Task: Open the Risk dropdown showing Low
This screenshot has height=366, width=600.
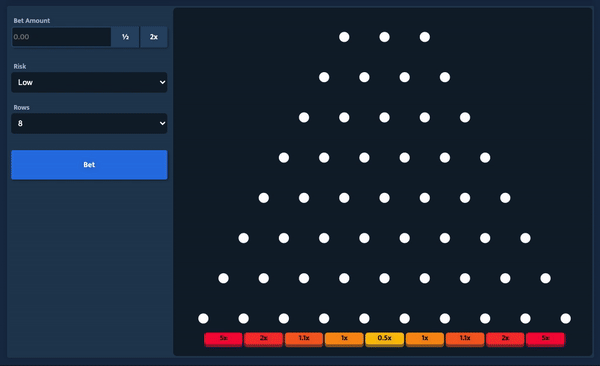Action: pyautogui.click(x=89, y=82)
